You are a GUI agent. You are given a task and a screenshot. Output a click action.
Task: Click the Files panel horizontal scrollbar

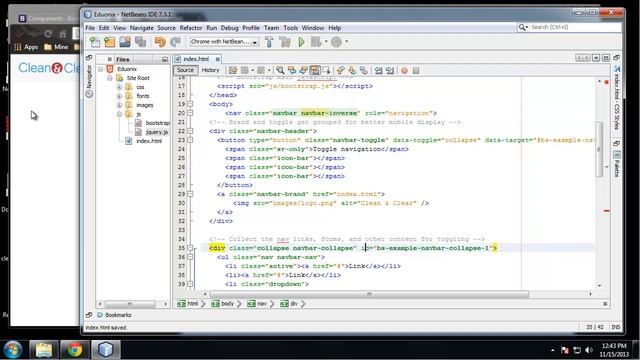click(130, 304)
